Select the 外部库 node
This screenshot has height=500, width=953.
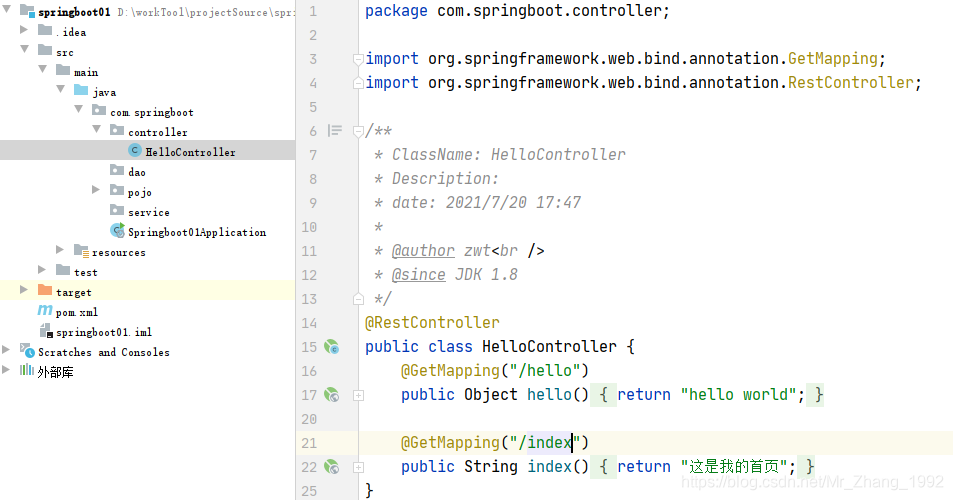pos(55,372)
